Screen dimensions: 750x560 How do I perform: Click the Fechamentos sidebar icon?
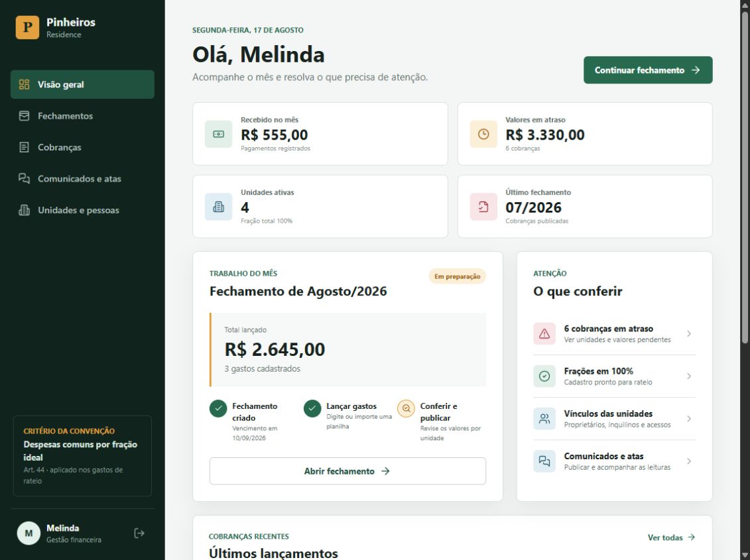coord(24,116)
